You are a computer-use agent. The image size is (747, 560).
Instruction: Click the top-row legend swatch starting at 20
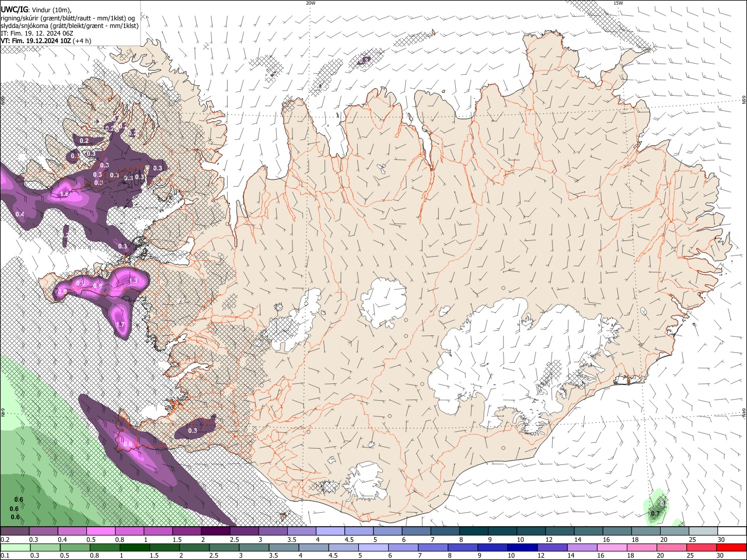pyautogui.click(x=675, y=531)
